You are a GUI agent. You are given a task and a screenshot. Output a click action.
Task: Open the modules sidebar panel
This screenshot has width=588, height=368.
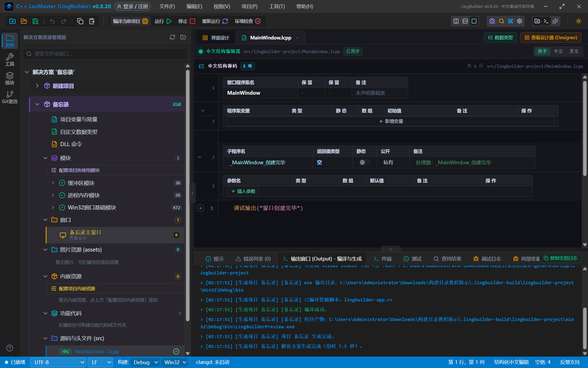[10, 78]
